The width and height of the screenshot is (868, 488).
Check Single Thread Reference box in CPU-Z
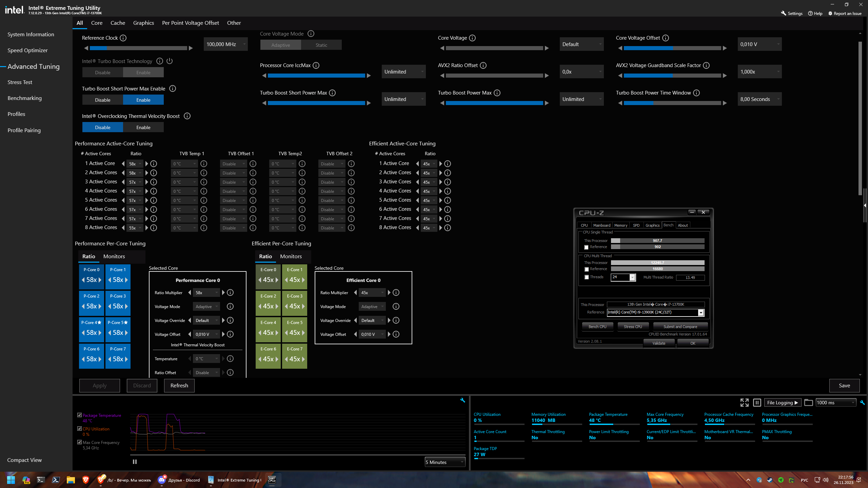586,247
